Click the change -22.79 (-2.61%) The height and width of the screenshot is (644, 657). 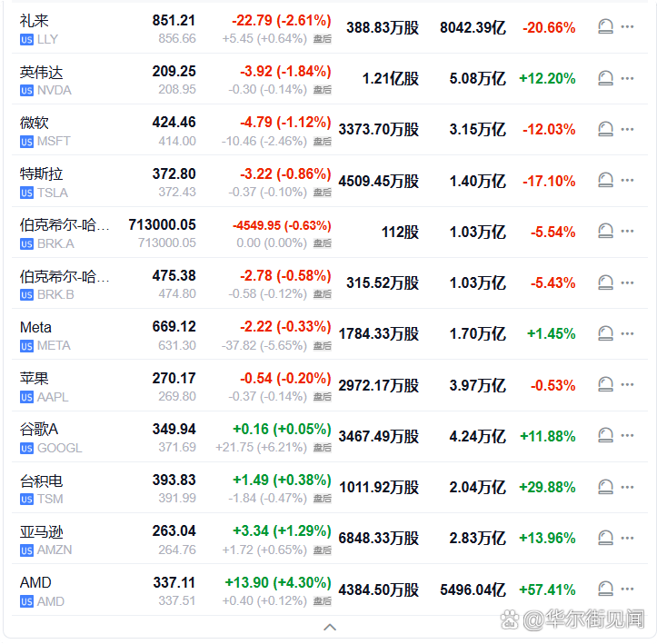[282, 20]
